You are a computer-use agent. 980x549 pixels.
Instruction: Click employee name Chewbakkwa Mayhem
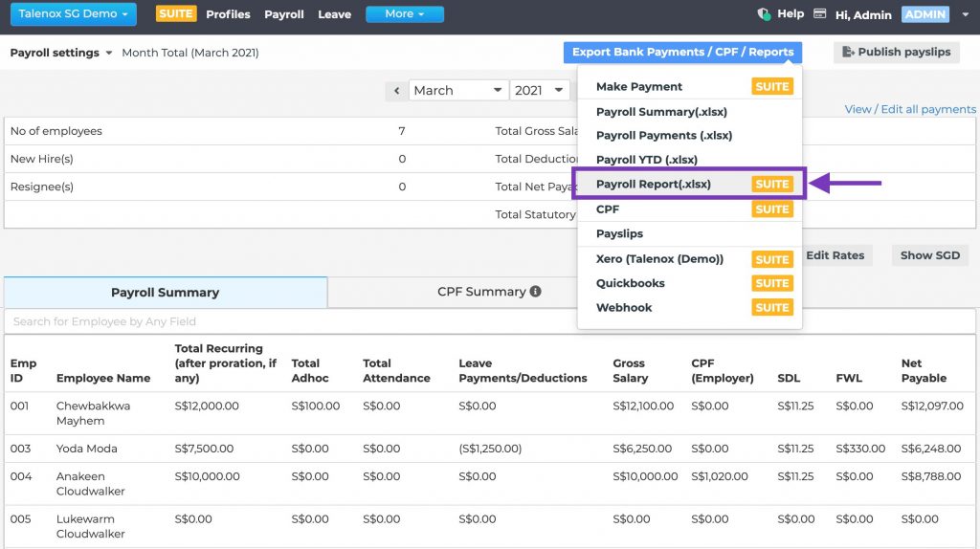click(93, 413)
